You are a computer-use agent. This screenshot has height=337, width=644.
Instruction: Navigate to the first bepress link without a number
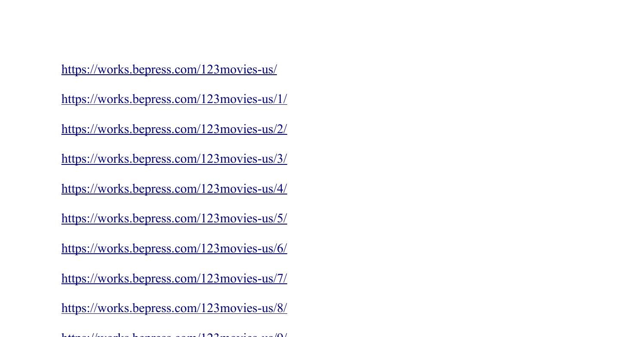tap(169, 70)
